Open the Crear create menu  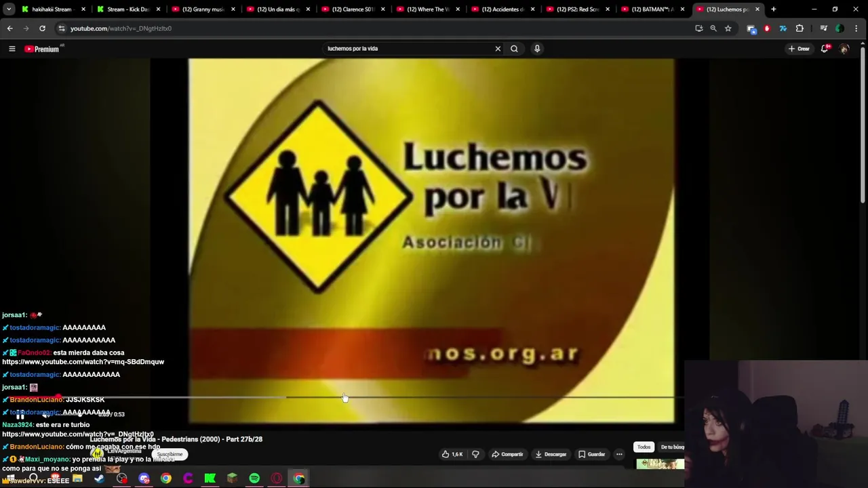point(800,49)
